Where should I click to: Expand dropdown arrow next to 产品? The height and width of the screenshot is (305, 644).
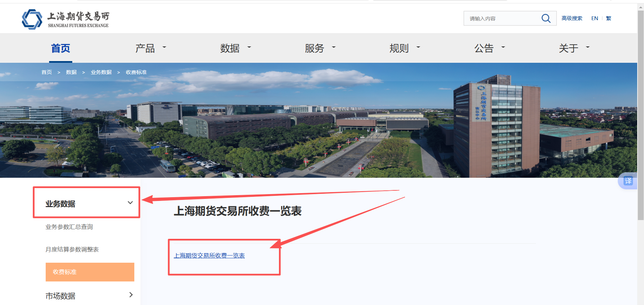[x=164, y=47]
